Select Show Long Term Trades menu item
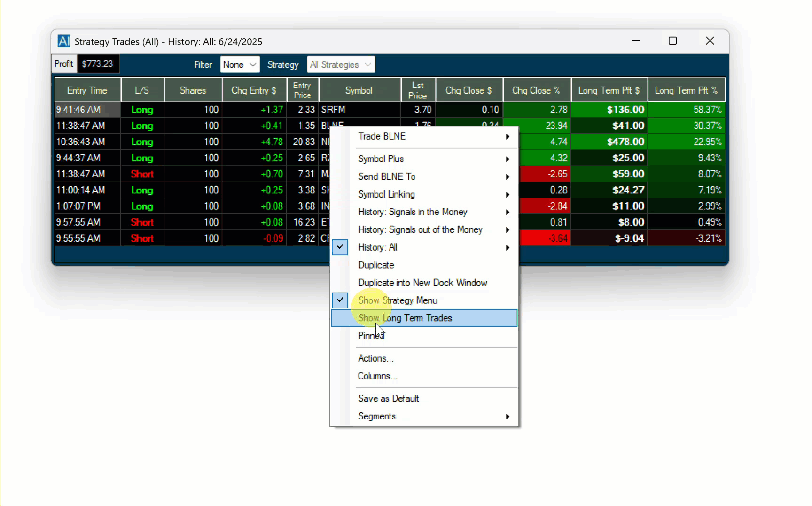Viewport: 812px width, 506px height. 424,318
